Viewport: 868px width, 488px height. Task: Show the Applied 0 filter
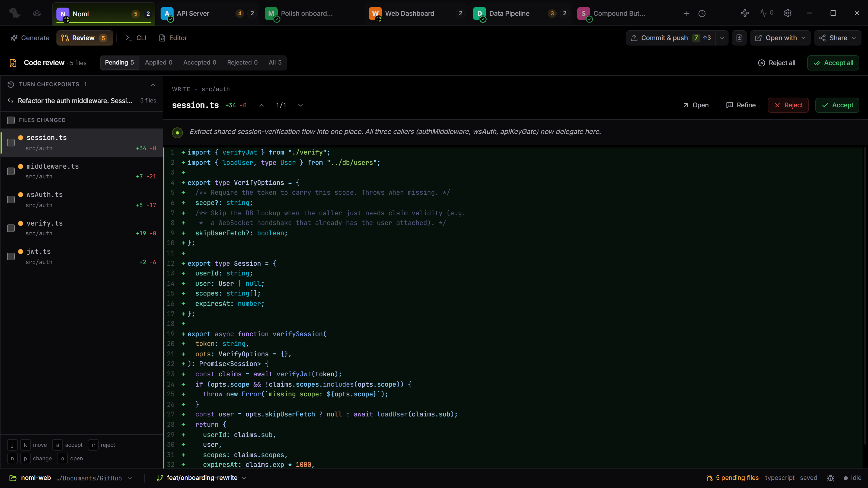159,63
